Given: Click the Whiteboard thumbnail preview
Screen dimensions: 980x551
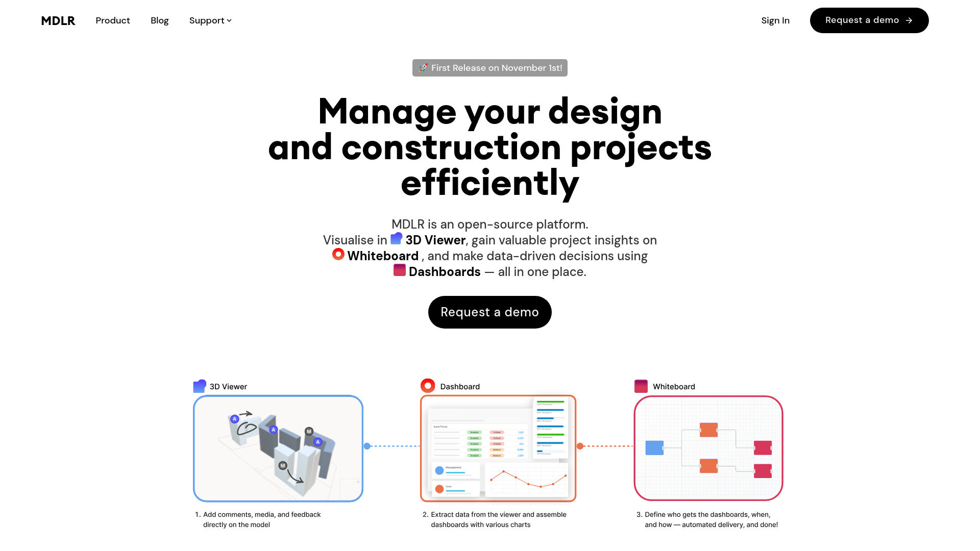Looking at the screenshot, I should click(x=708, y=448).
